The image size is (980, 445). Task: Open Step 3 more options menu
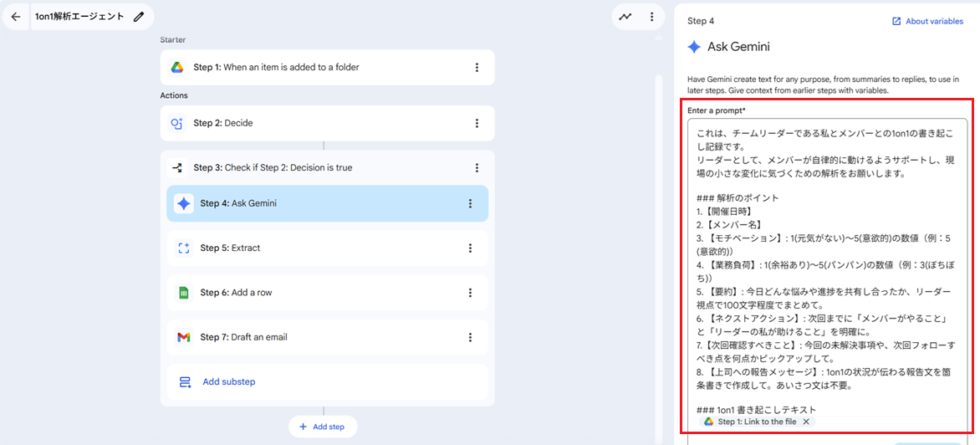click(x=477, y=167)
